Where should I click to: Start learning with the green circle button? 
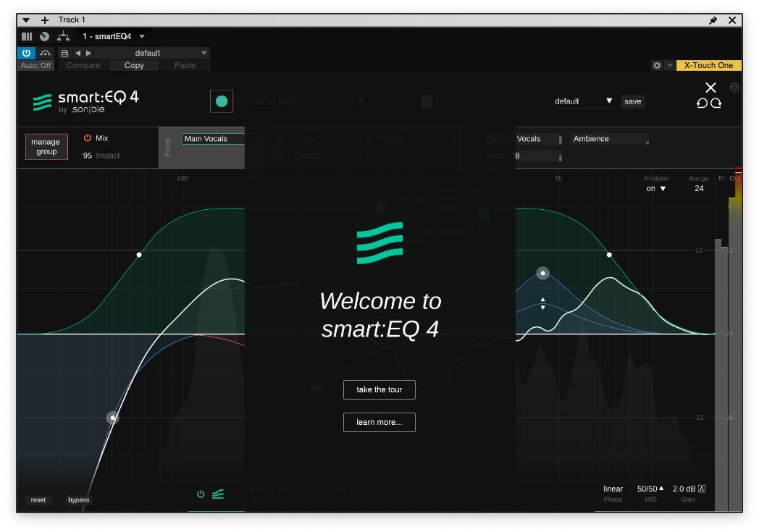[222, 101]
